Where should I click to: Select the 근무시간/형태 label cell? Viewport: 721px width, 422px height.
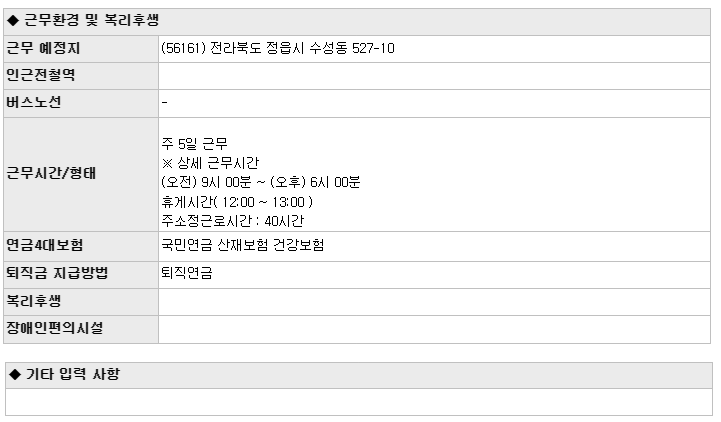pyautogui.click(x=81, y=174)
